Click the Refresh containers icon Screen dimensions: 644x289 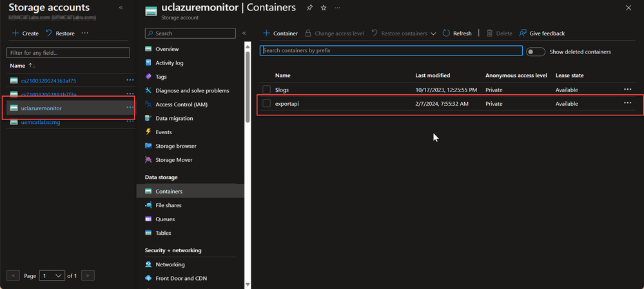446,33
